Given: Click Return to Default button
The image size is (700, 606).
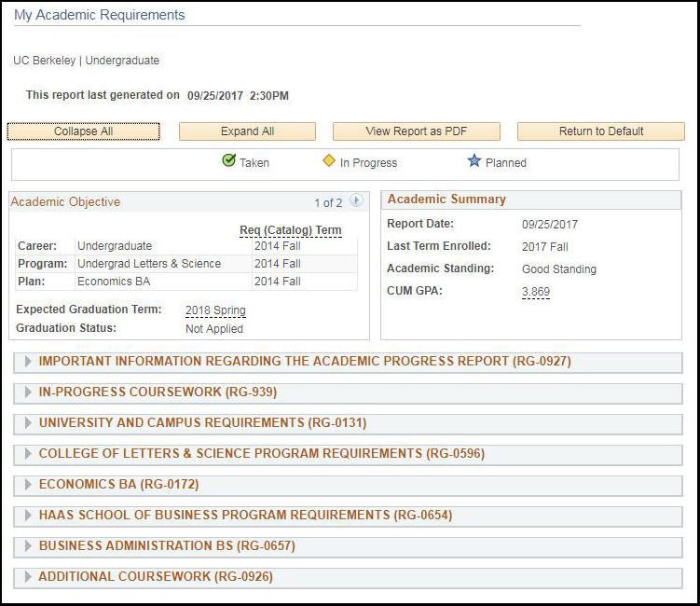Looking at the screenshot, I should click(x=601, y=131).
